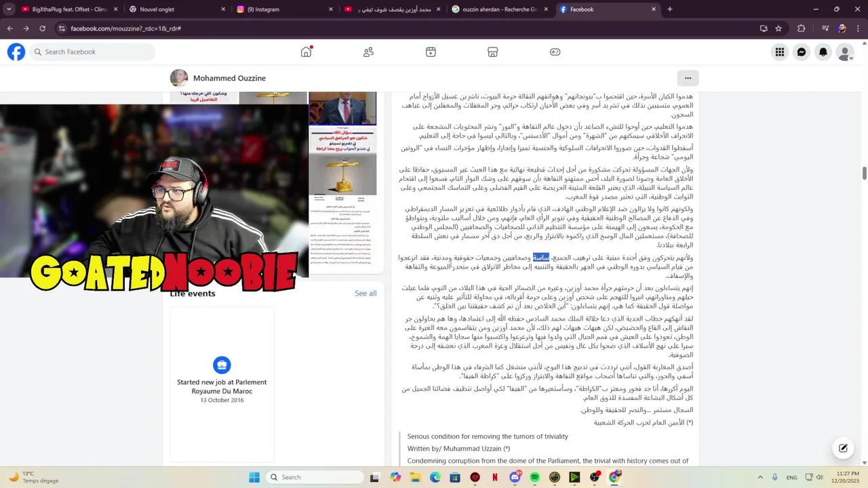
Task: Switch the ENG input language indicator
Action: pyautogui.click(x=792, y=477)
